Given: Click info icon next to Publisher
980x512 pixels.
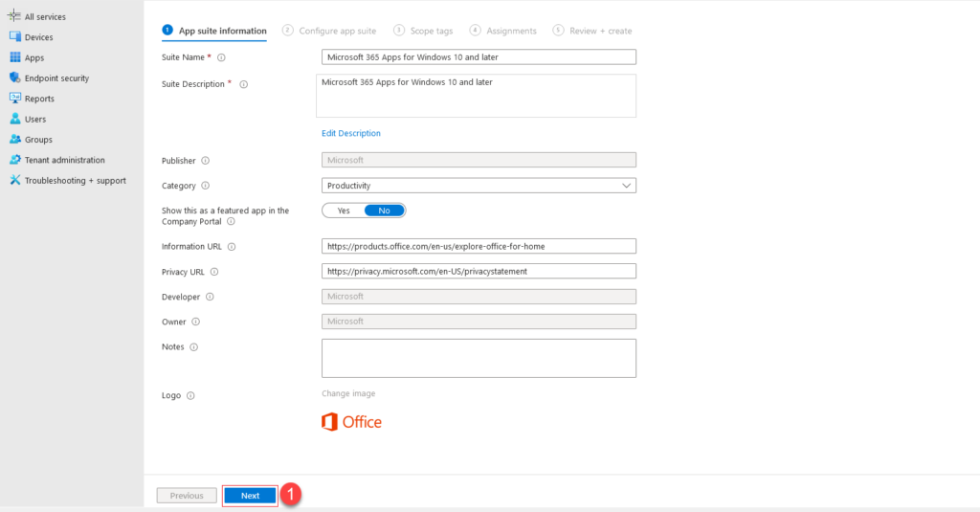Looking at the screenshot, I should [205, 161].
